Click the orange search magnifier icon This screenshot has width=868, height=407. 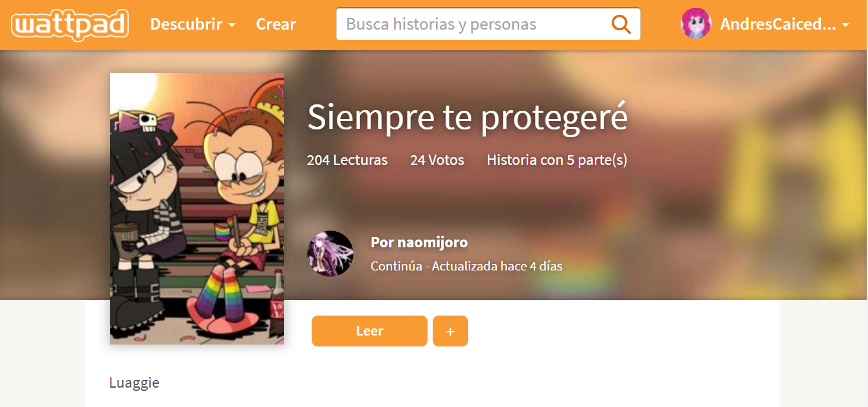(621, 24)
